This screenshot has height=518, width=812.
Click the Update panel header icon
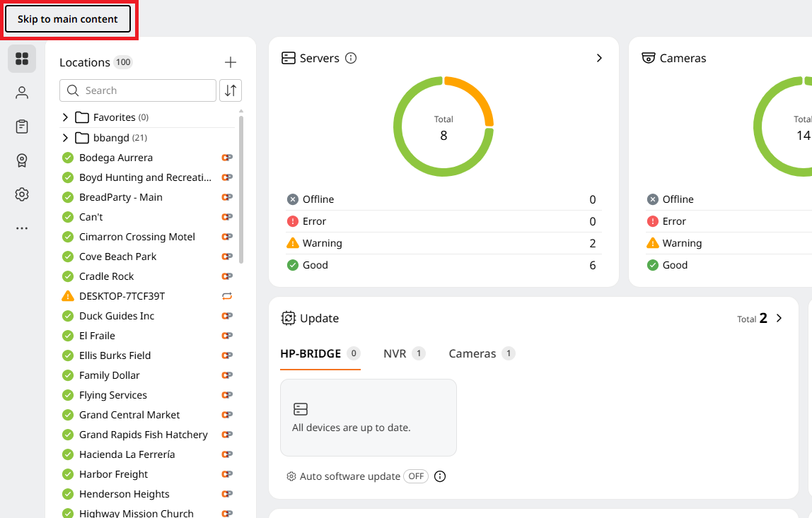pos(288,318)
